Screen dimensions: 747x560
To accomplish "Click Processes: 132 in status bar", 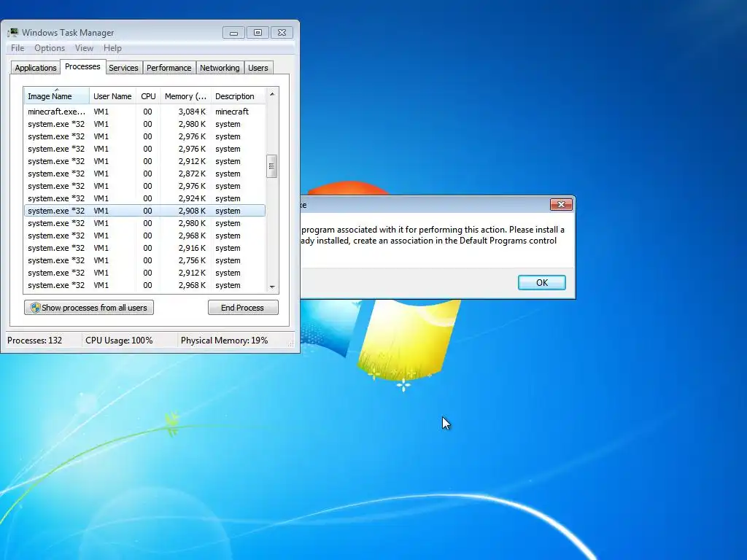I will tap(35, 341).
